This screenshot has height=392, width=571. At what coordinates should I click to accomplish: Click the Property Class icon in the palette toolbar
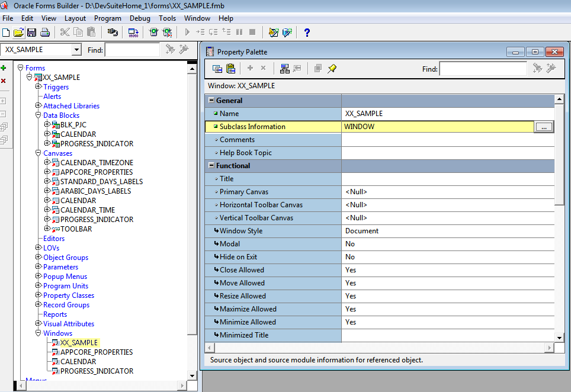[x=285, y=69]
